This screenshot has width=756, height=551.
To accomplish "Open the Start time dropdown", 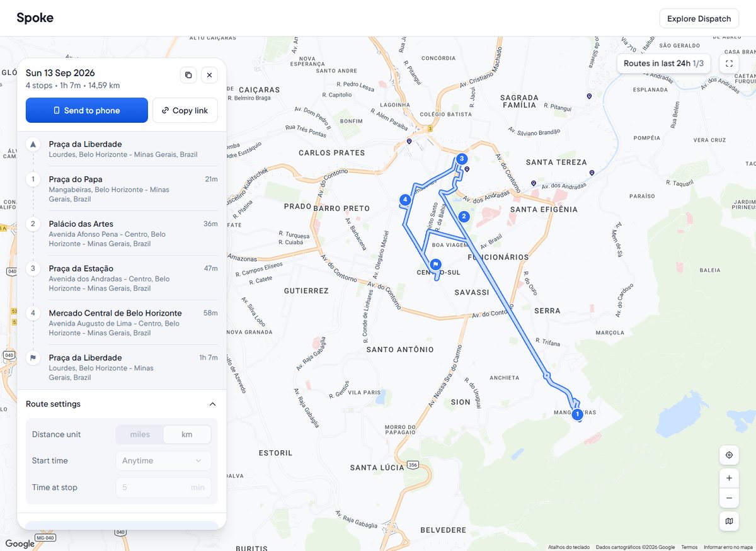I will coord(163,461).
